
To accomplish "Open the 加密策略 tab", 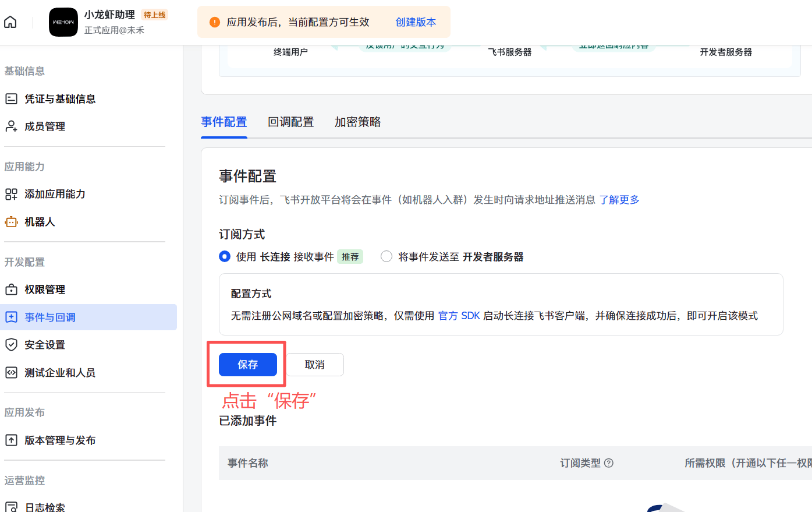I will [357, 122].
